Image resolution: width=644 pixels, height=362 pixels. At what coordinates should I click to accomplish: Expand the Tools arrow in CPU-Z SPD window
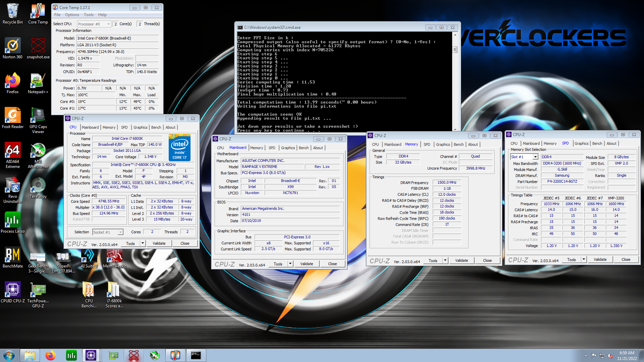click(x=584, y=259)
